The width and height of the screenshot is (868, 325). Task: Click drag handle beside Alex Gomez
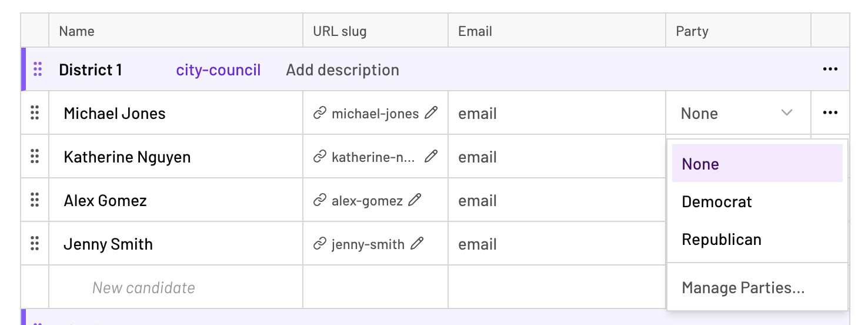coord(35,200)
